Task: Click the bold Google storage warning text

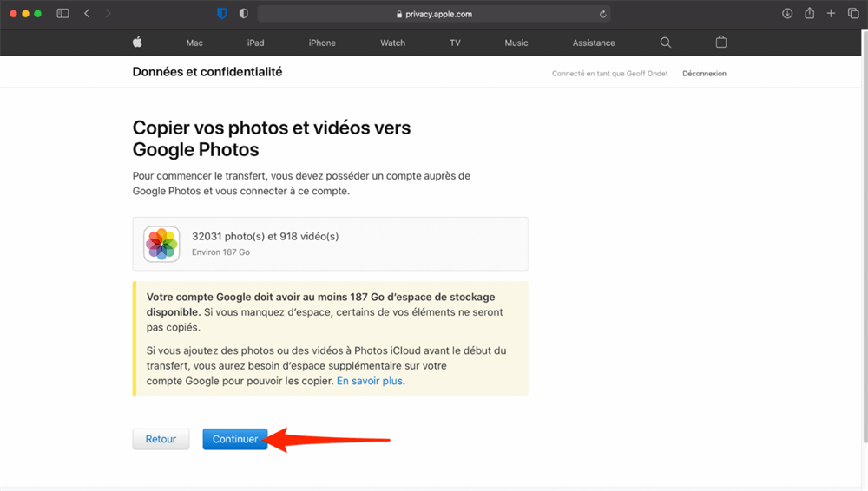Action: click(x=320, y=304)
